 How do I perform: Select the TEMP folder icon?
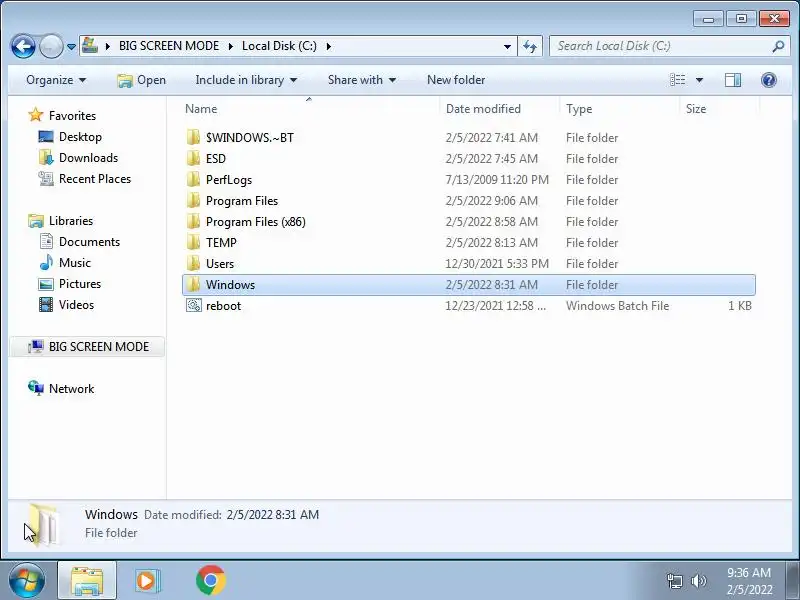pos(193,242)
